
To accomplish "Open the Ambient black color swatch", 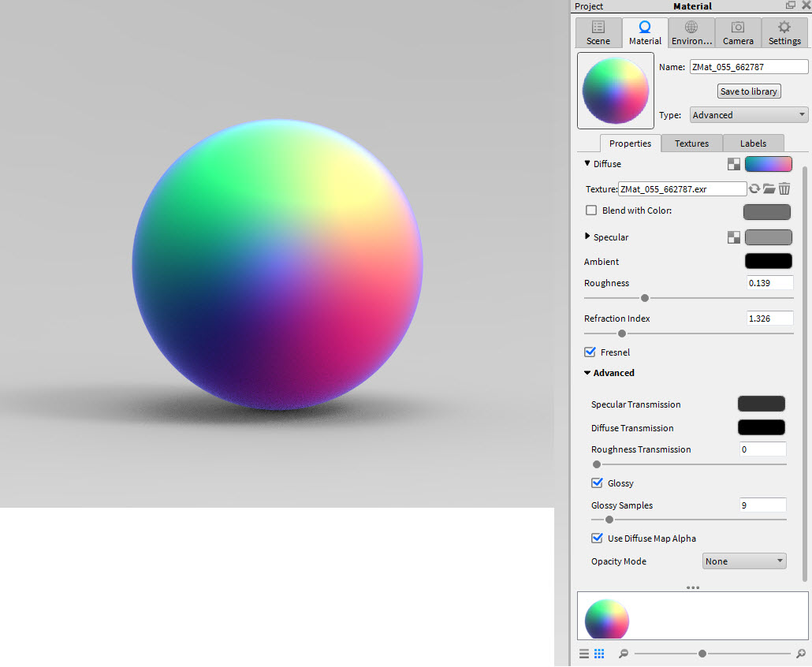I will click(x=769, y=261).
